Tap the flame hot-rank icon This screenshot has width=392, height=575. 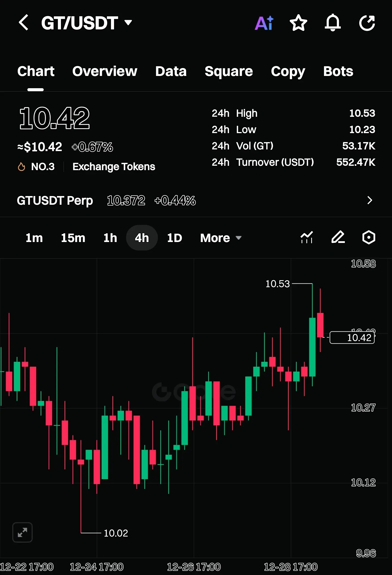pos(22,167)
